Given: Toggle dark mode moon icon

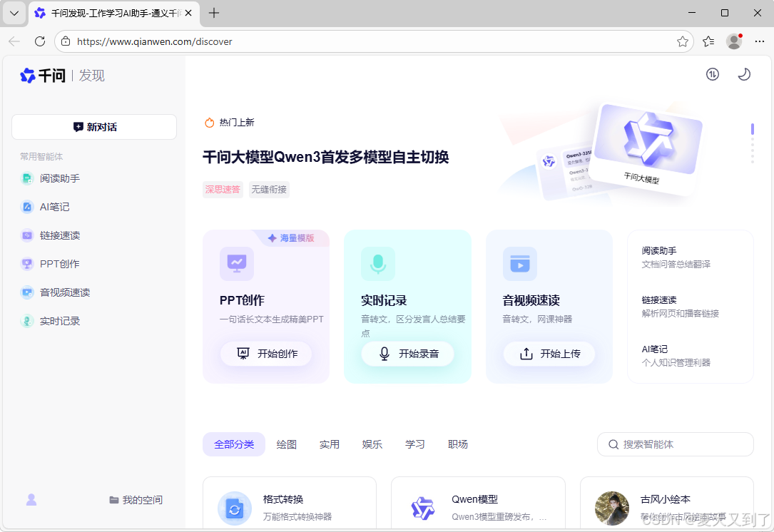Looking at the screenshot, I should [x=744, y=74].
